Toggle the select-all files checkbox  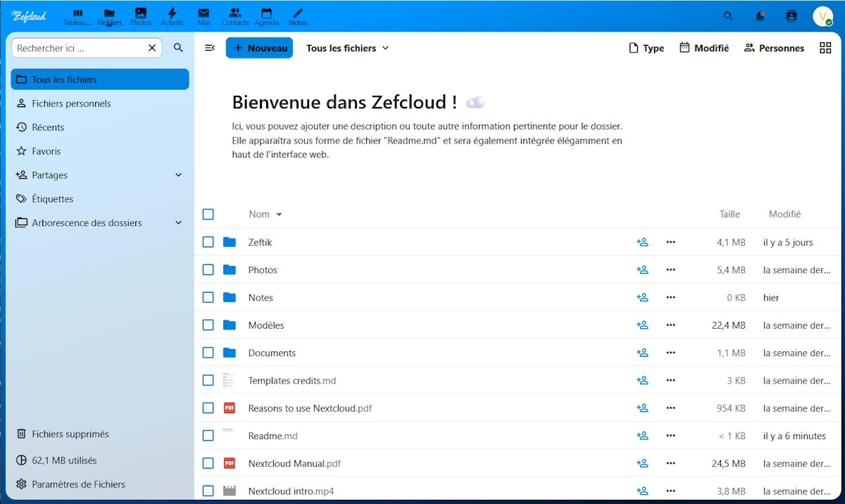[x=208, y=214]
